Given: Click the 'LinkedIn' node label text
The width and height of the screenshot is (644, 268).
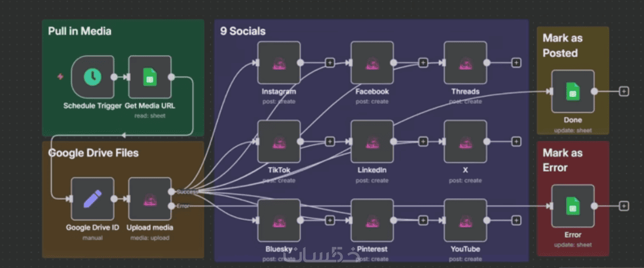Looking at the screenshot, I should click(x=372, y=170).
